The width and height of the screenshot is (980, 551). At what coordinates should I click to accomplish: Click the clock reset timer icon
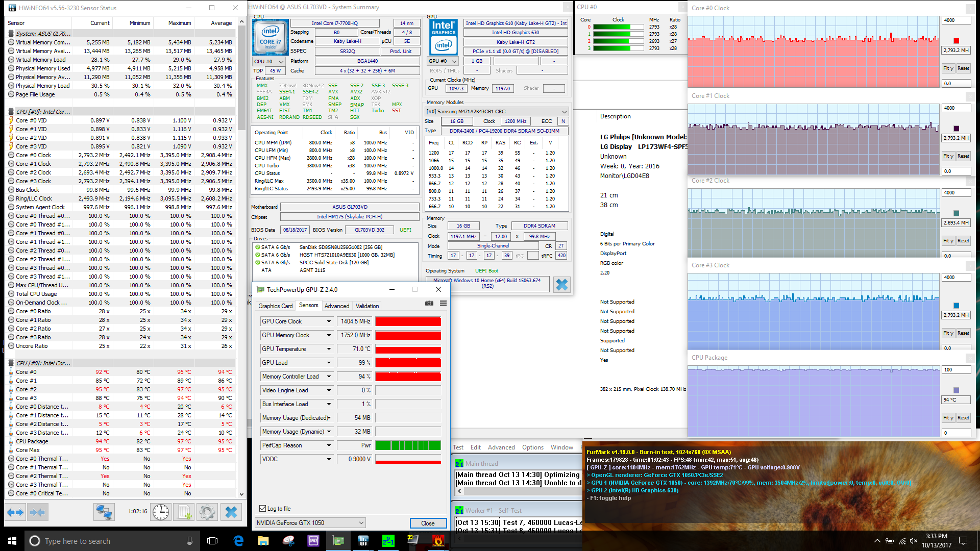point(161,512)
